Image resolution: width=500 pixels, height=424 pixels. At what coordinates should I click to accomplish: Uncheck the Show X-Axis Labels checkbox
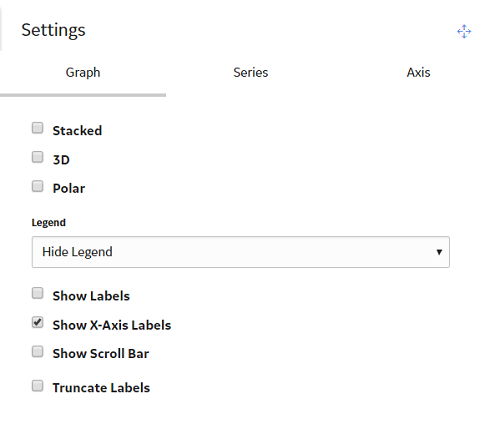point(37,322)
